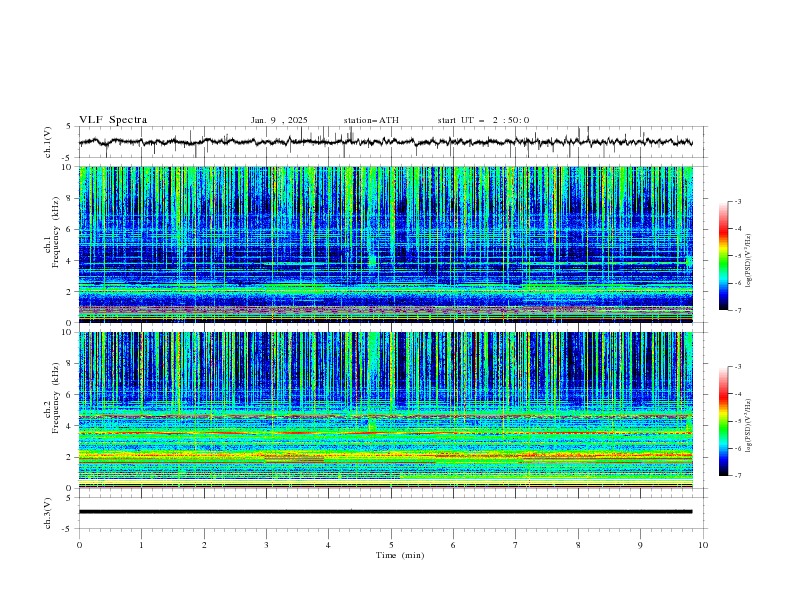
Task: Click the '-3' label on ch.1 color bar
Action: 738,201
